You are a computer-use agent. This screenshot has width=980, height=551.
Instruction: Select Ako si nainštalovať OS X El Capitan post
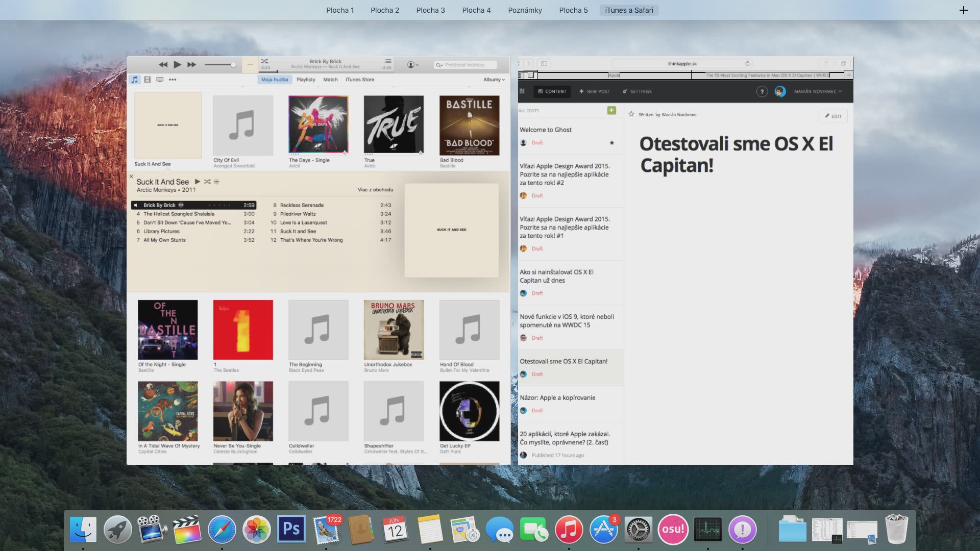[571, 283]
